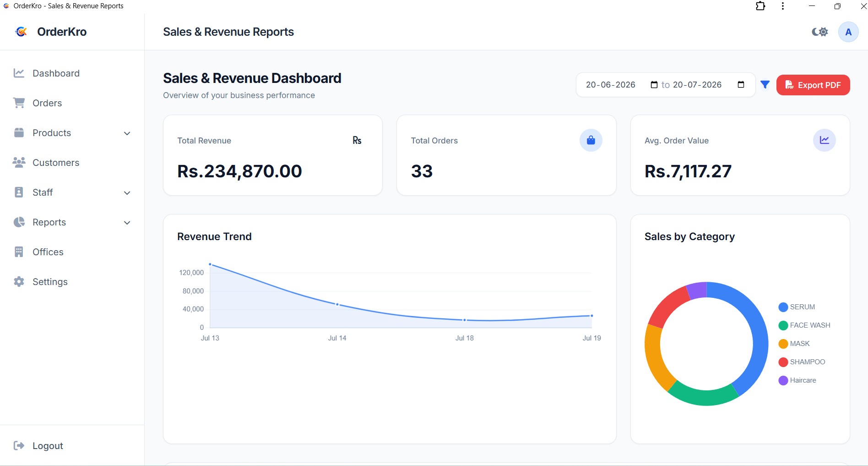The width and height of the screenshot is (868, 466).
Task: Click the end date field 20-07-2026
Action: pyautogui.click(x=709, y=85)
